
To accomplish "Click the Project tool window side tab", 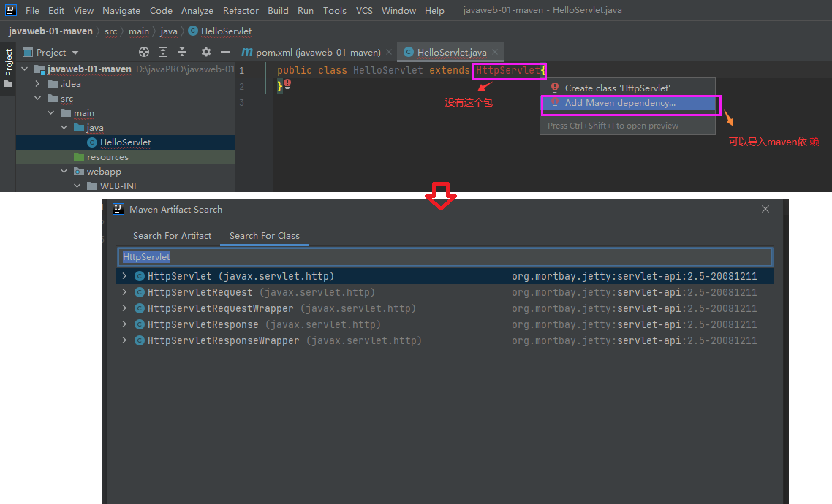I will click(9, 68).
